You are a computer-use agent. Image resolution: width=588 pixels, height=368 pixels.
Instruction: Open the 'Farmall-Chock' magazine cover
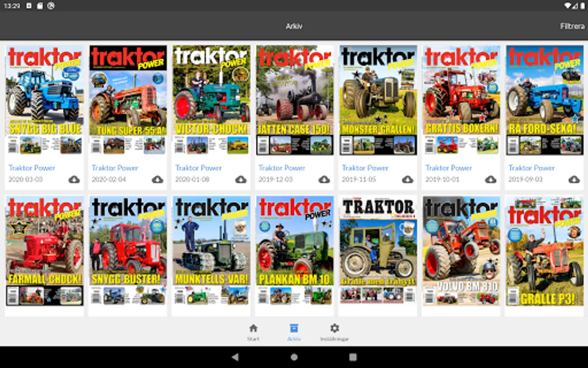coord(45,251)
